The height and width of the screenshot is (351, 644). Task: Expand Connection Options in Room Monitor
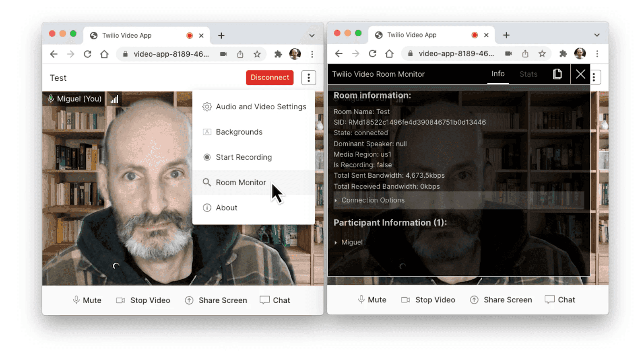(459, 200)
